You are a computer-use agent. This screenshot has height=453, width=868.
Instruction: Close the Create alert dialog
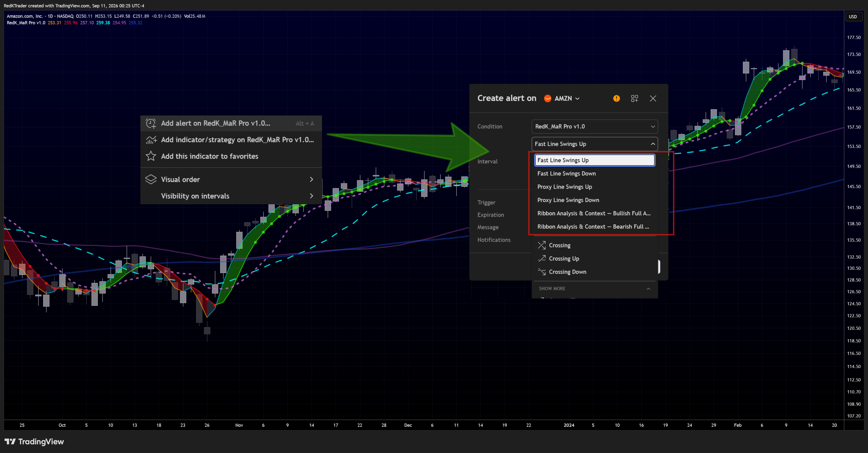[653, 98]
